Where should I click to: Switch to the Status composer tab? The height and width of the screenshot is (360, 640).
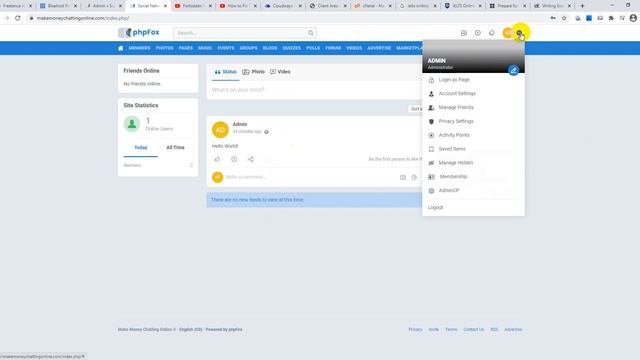[x=226, y=72]
